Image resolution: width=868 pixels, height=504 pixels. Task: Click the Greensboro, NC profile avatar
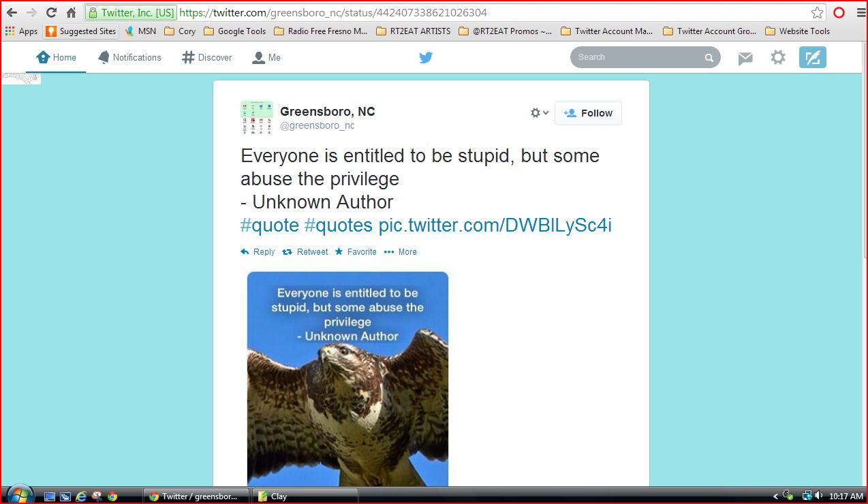(x=257, y=117)
